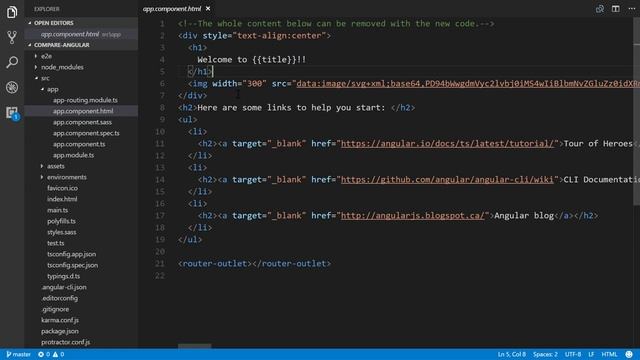
Task: Click Ln 5, Col 8 cursor position indicator
Action: click(511, 354)
